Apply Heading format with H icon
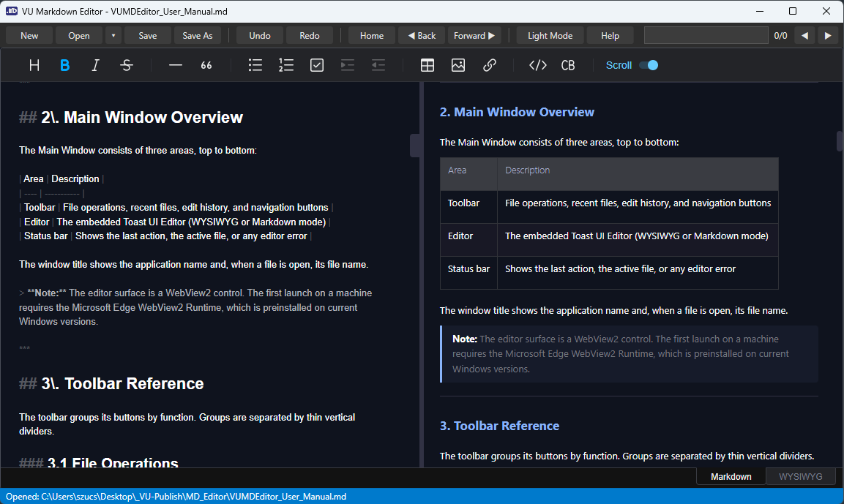The image size is (844, 504). [x=34, y=65]
